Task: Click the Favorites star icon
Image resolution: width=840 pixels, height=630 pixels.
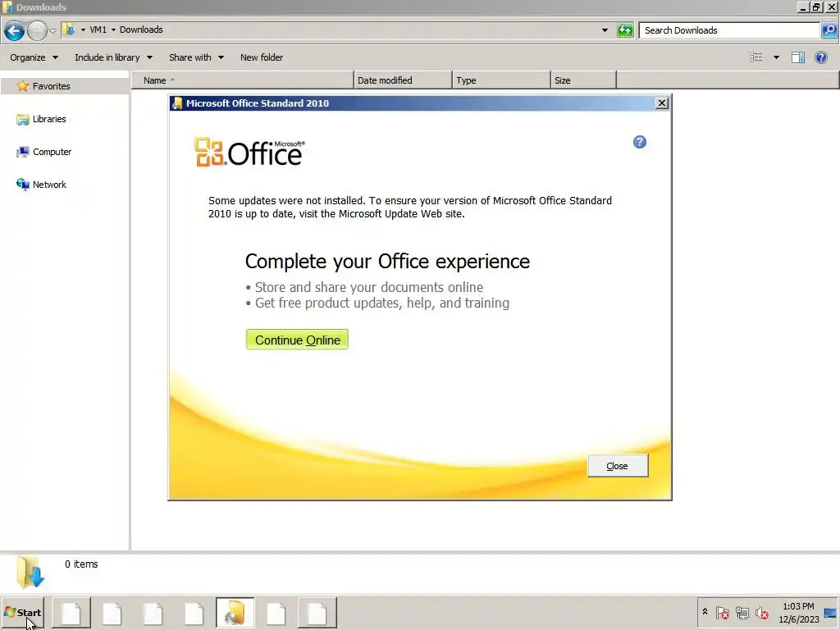Action: 22,85
